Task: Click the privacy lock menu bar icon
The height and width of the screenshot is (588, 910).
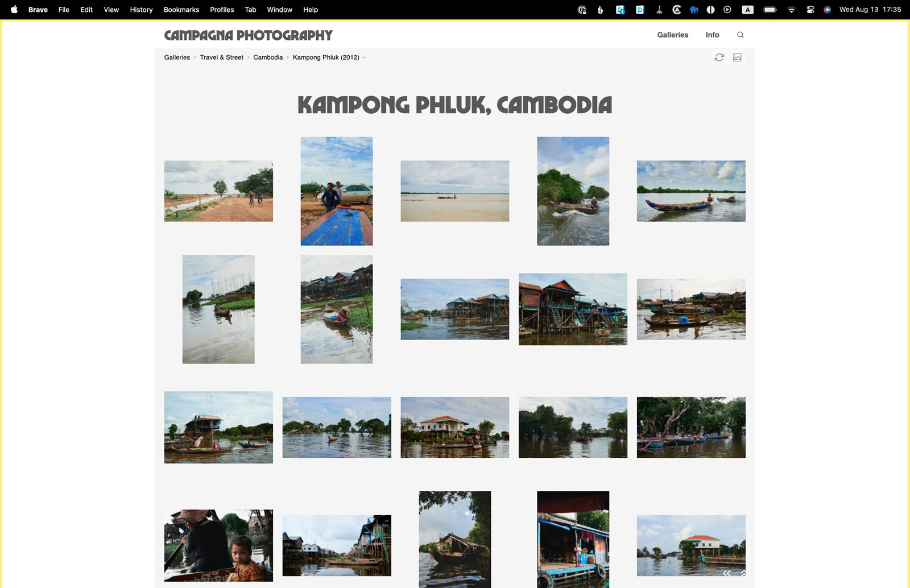Action: click(x=582, y=10)
